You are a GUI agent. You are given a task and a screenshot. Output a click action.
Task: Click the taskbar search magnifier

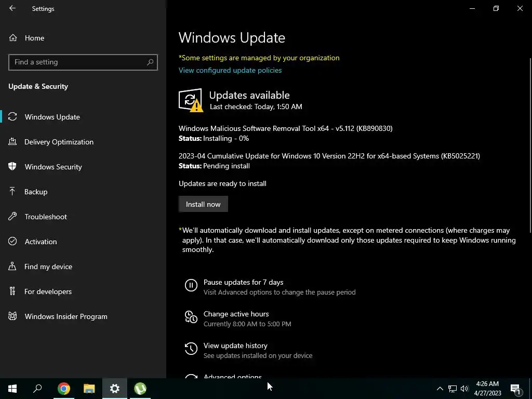click(x=37, y=389)
